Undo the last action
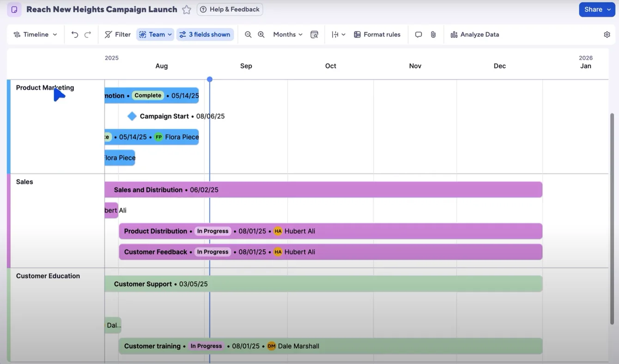This screenshot has width=619, height=364. click(75, 35)
